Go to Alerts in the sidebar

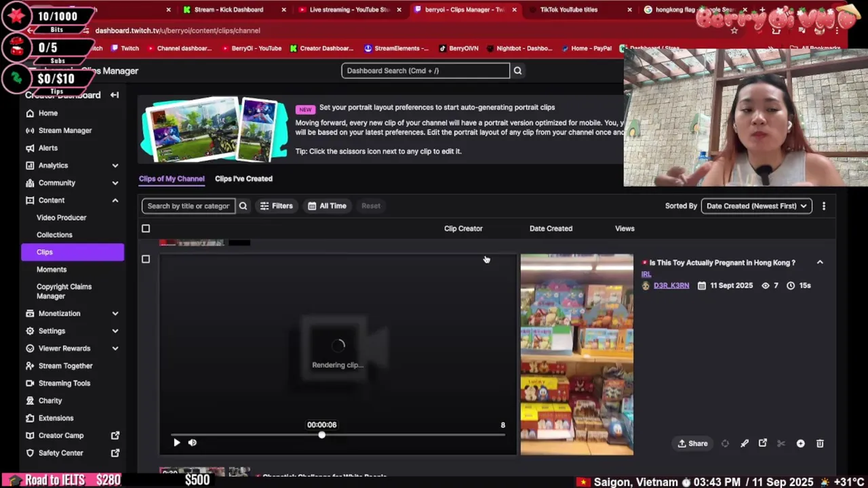[47, 148]
